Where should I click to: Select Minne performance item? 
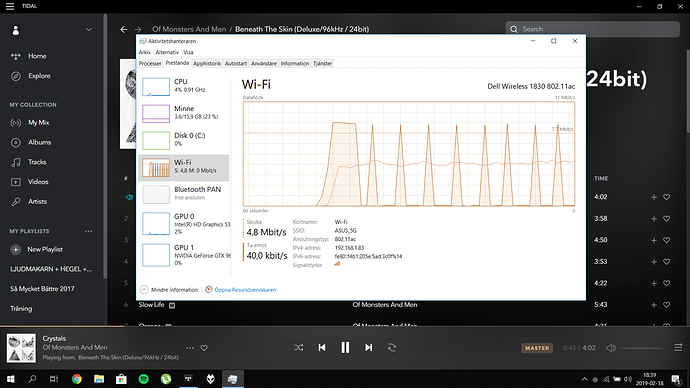[184, 113]
